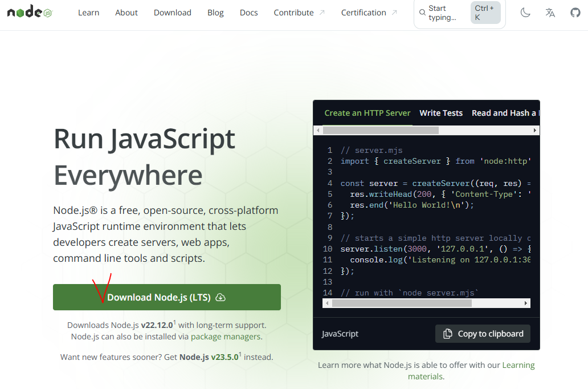Click left arrow of code horizontal scrollbar
This screenshot has width=588, height=389.
click(327, 303)
